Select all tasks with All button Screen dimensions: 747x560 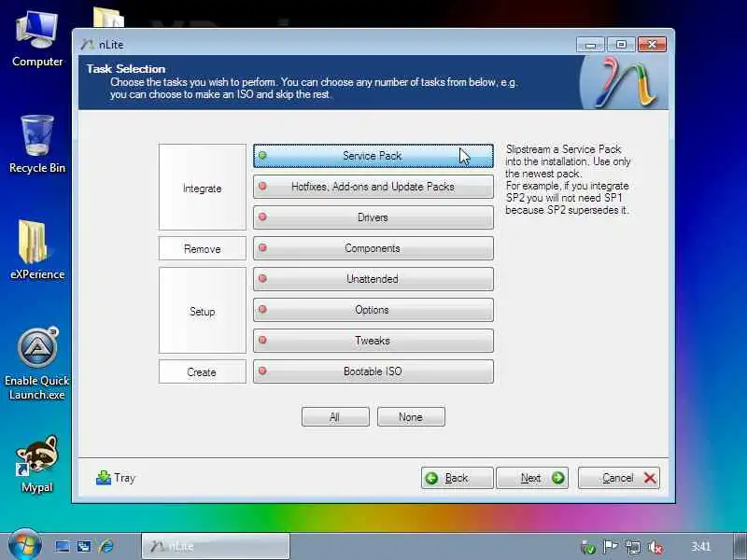tap(335, 417)
